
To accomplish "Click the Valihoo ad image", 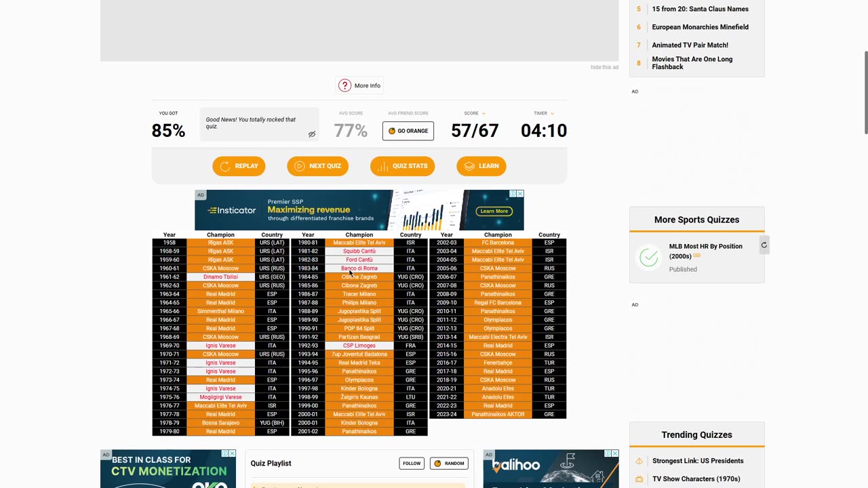I will (x=551, y=469).
